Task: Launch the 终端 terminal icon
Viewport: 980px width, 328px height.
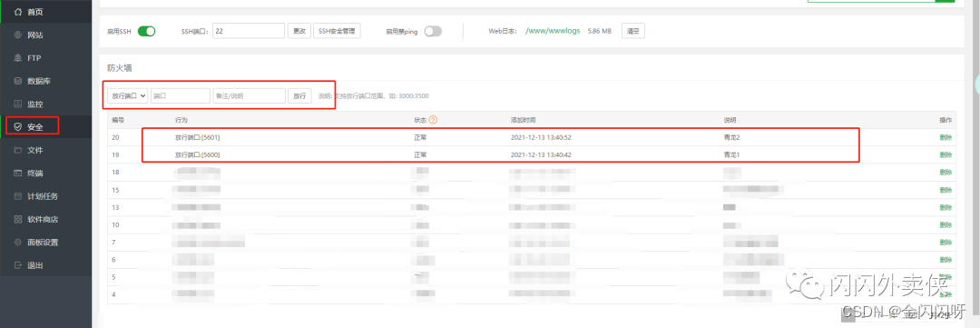Action: click(17, 174)
